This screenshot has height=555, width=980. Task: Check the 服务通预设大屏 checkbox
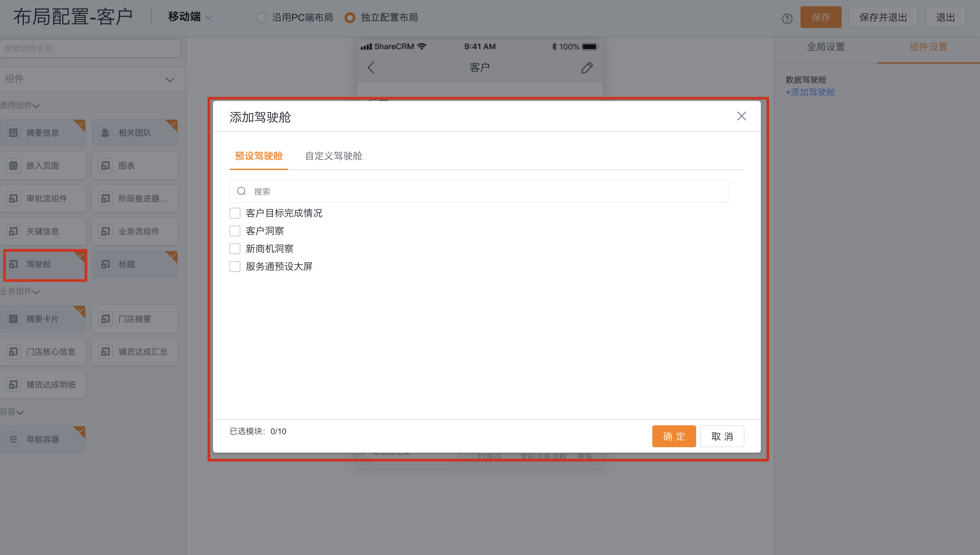click(x=235, y=267)
